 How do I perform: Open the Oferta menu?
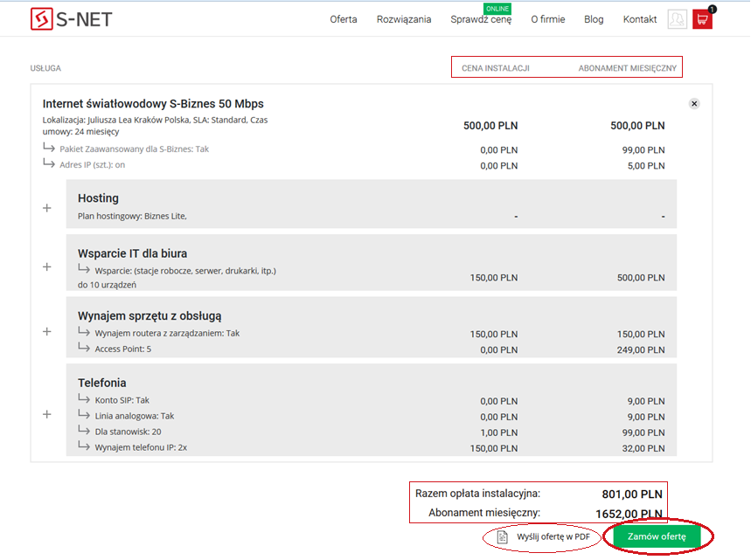tap(344, 19)
